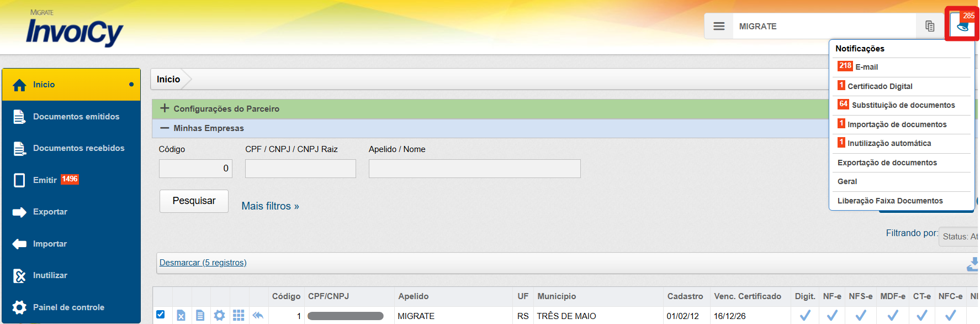Click the copy documents icon in header

[930, 26]
